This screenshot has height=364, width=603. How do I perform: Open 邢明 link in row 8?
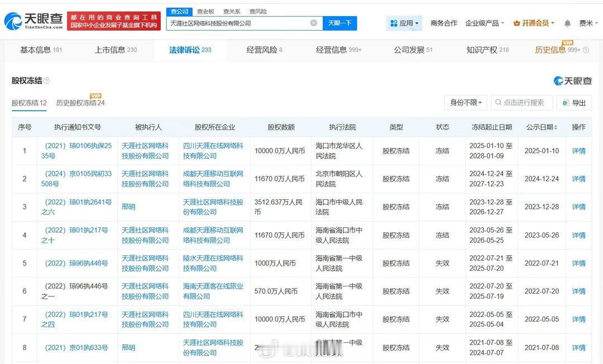pos(128,347)
